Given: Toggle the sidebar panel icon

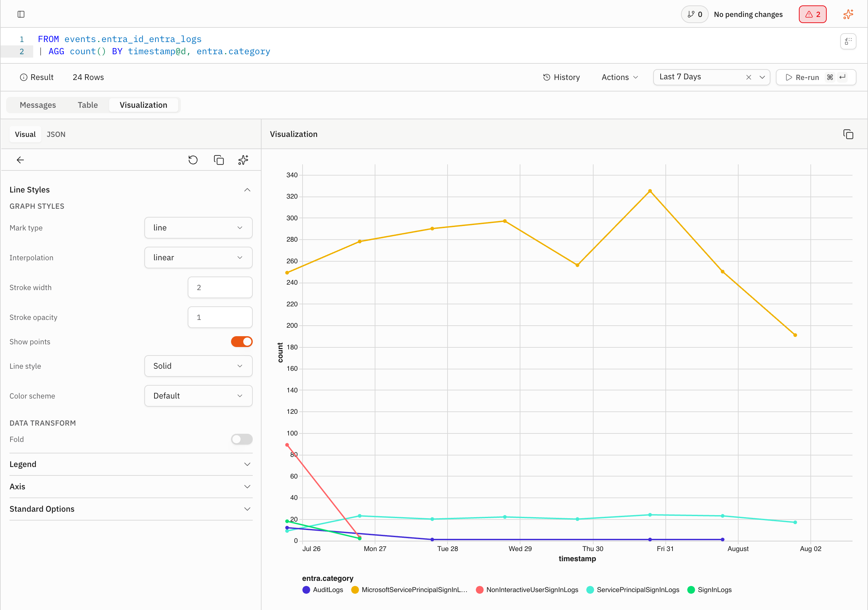Looking at the screenshot, I should click(x=21, y=14).
